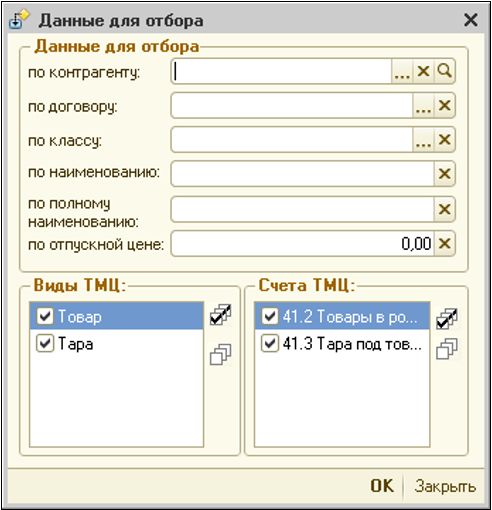The image size is (492, 510).
Task: Clear the по договору field
Action: [x=444, y=106]
